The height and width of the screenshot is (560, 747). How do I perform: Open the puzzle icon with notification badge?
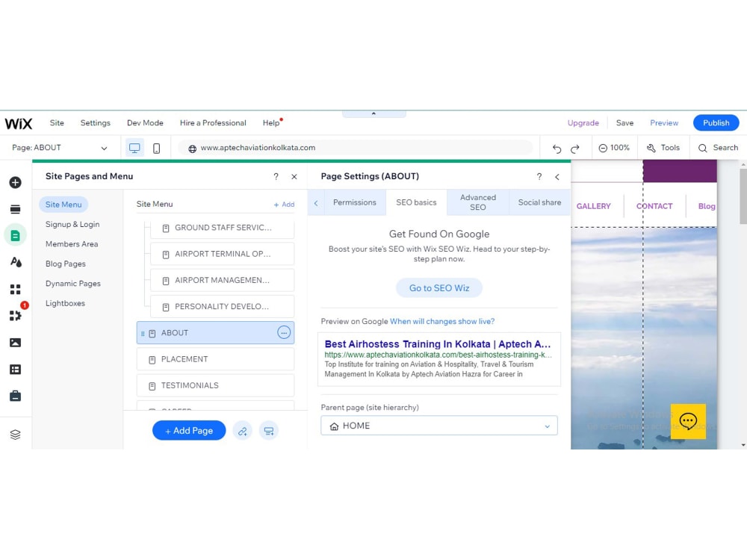pos(15,315)
